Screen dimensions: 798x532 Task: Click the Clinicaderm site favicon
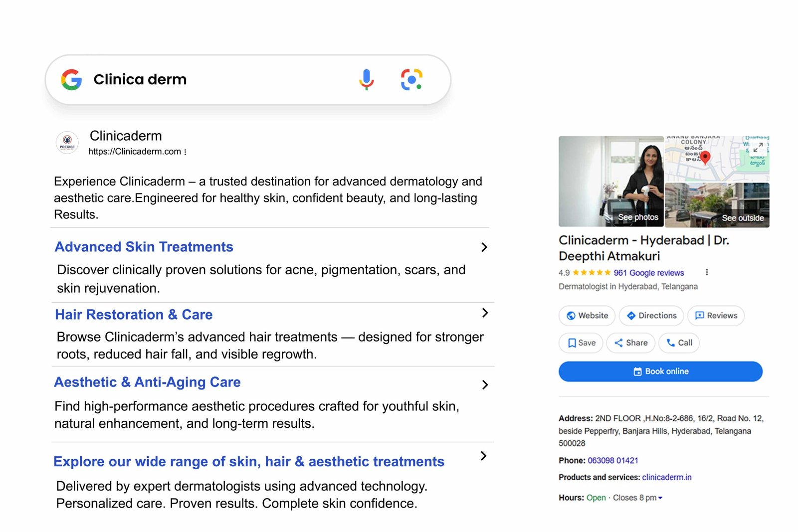tap(67, 143)
